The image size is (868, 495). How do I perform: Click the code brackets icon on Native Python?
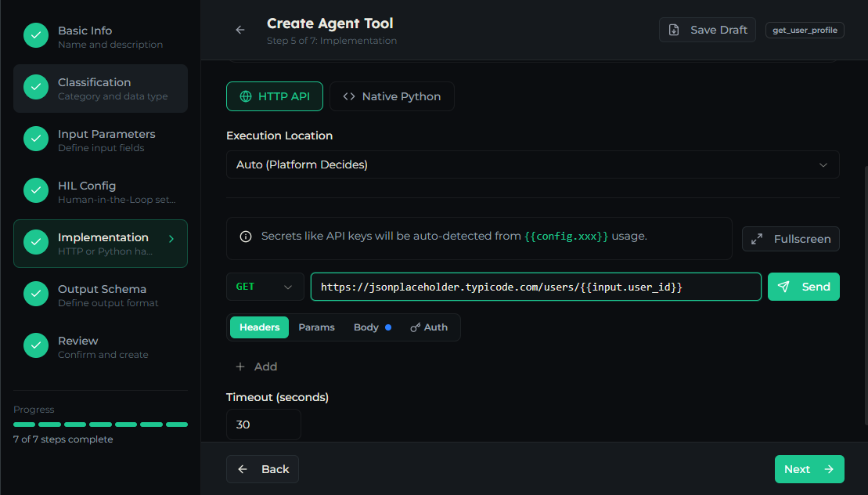click(349, 96)
